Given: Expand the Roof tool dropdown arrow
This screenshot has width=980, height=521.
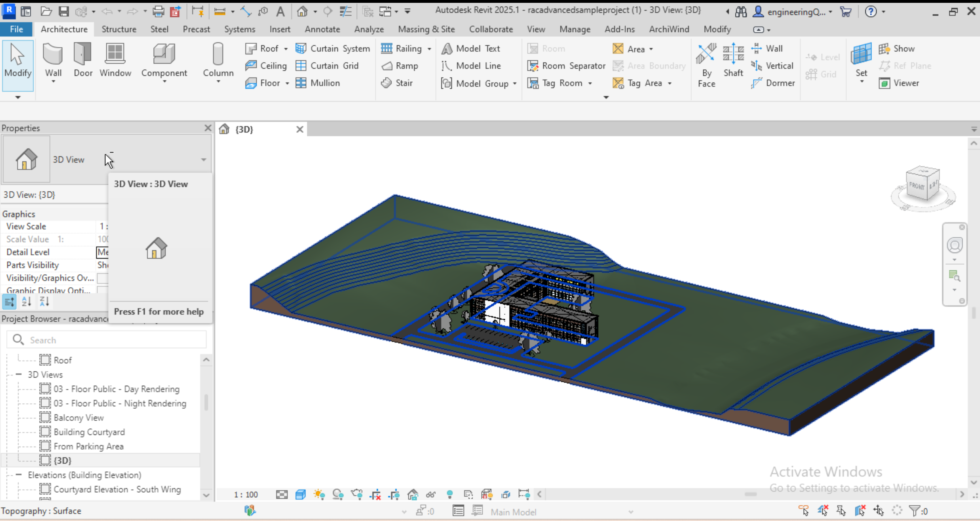Looking at the screenshot, I should (x=286, y=49).
